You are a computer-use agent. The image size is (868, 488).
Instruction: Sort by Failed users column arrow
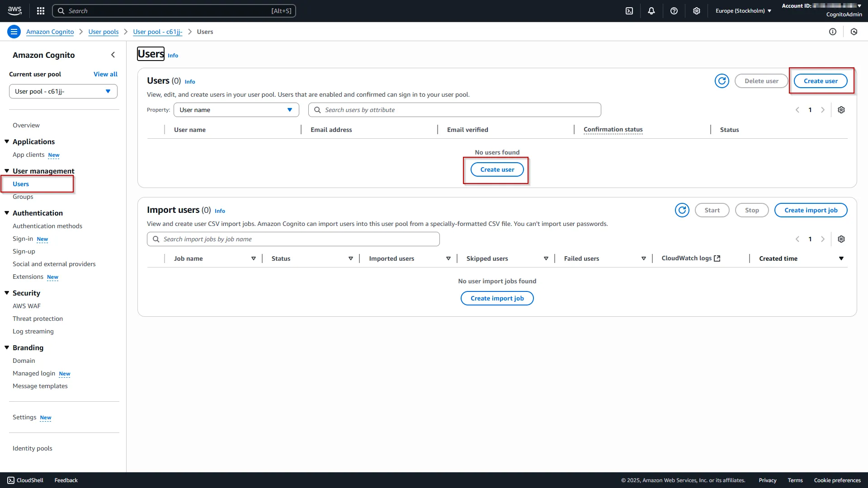tap(644, 258)
